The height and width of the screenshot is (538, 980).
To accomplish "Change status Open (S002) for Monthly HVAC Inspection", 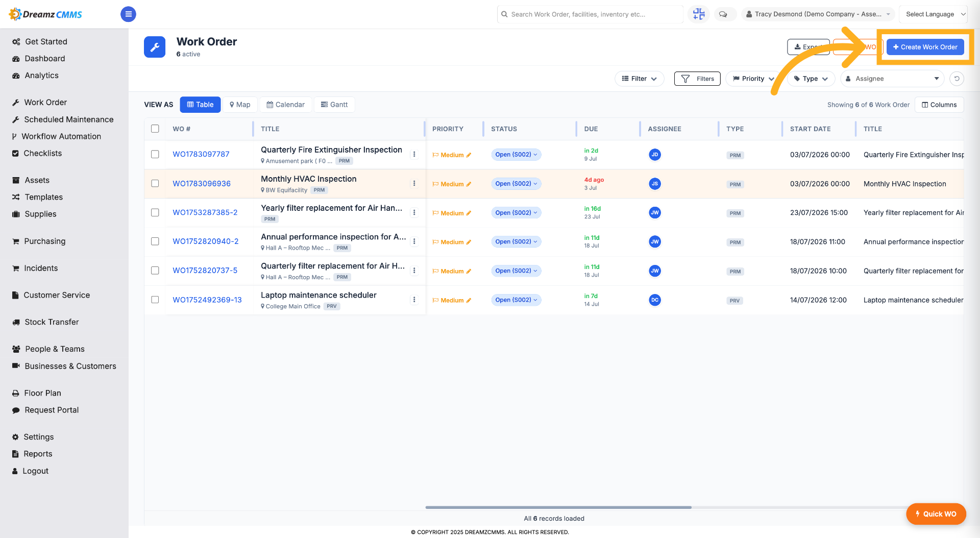I will [516, 184].
